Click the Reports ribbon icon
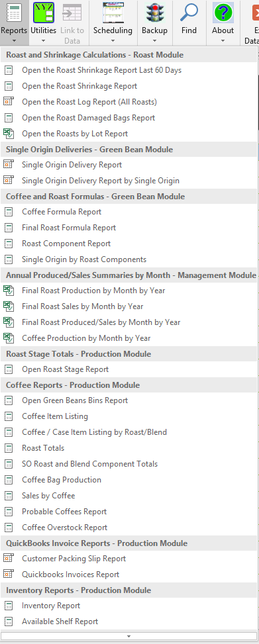Screen dimensions: 259x644 click(14, 13)
